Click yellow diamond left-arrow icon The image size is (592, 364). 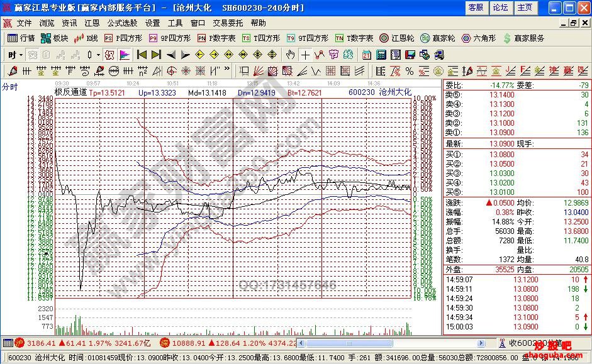click(x=199, y=55)
